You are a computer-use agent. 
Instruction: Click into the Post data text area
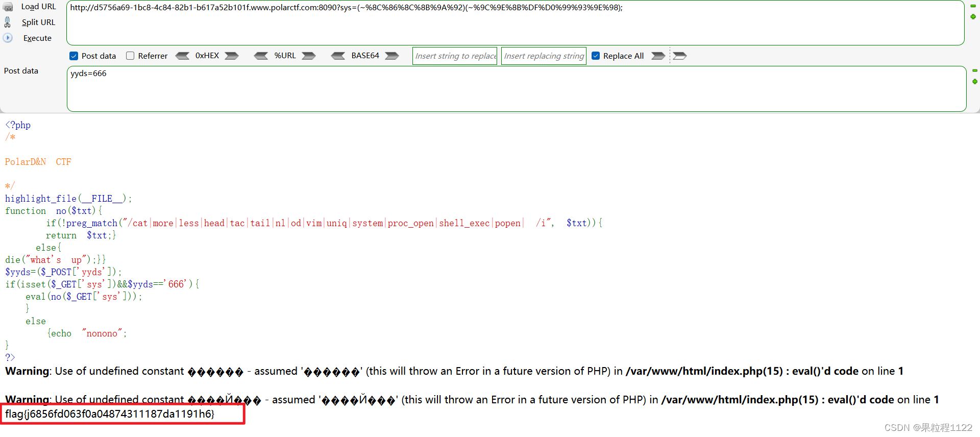pyautogui.click(x=517, y=89)
